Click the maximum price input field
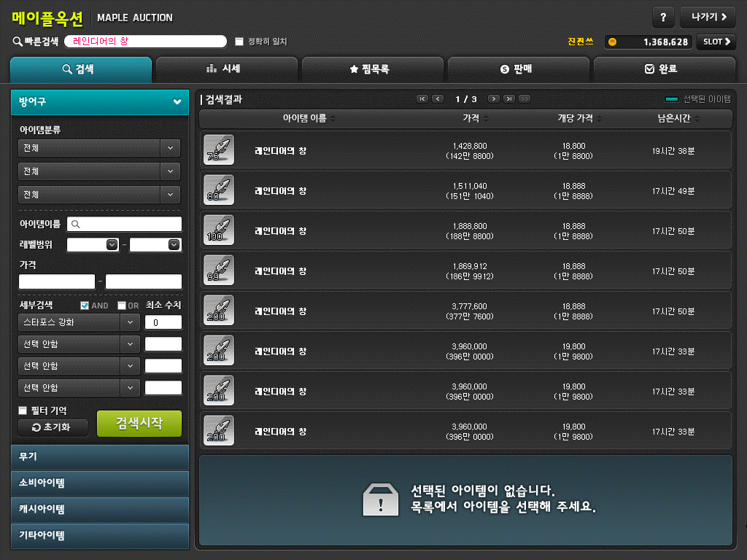This screenshot has width=747, height=560. pyautogui.click(x=144, y=282)
